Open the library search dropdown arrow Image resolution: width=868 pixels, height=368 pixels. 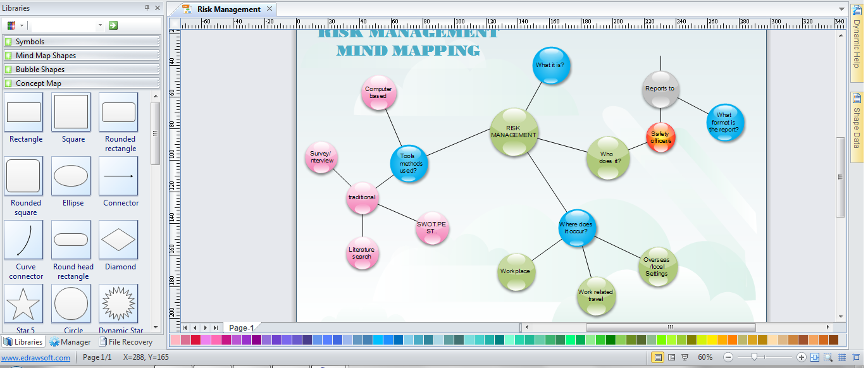click(100, 25)
